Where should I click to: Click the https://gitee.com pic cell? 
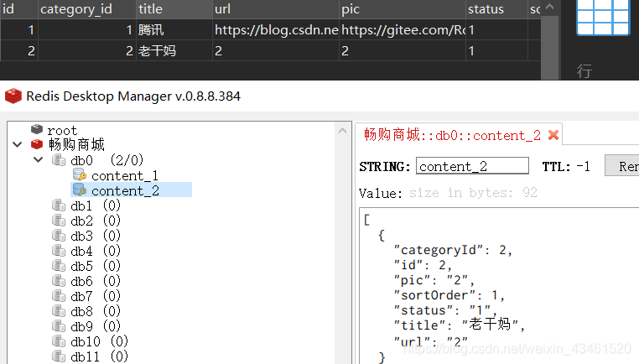403,29
